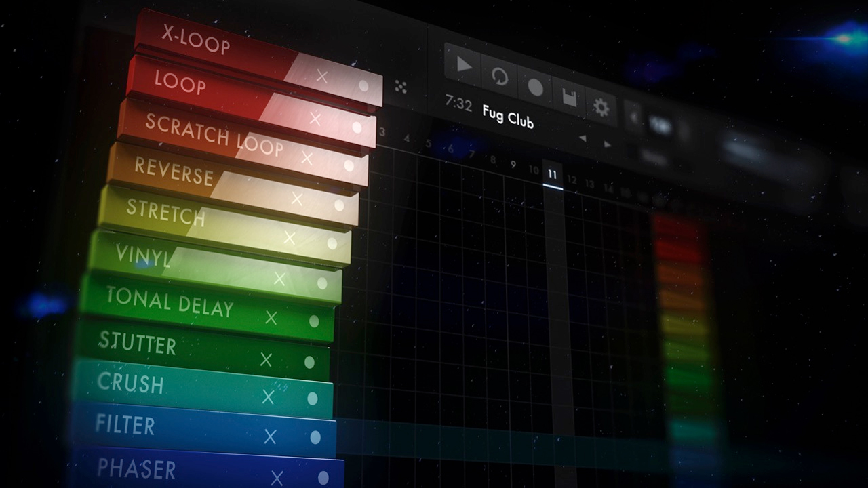Clear the REVERSE lane with X
The height and width of the screenshot is (488, 868).
pos(297,199)
